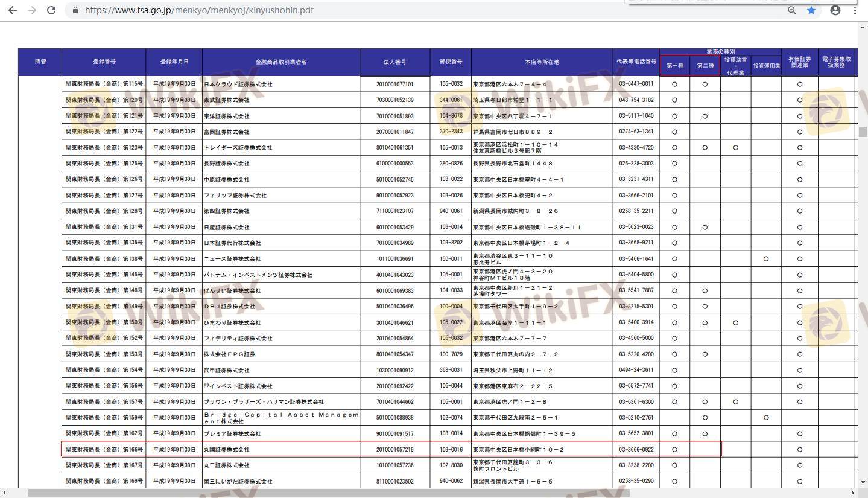The width and height of the screenshot is (868, 498).
Task: Select company name トレイダーズ証券株式会社
Action: [238, 148]
